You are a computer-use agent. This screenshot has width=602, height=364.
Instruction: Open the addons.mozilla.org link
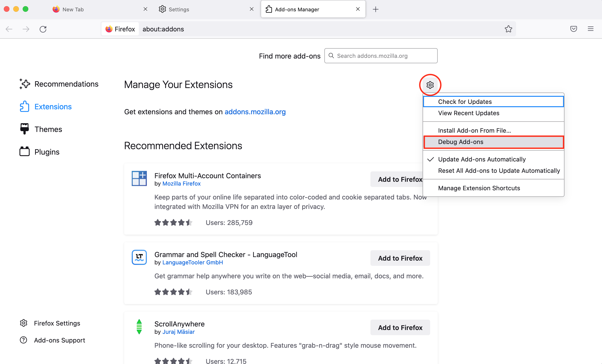point(255,112)
